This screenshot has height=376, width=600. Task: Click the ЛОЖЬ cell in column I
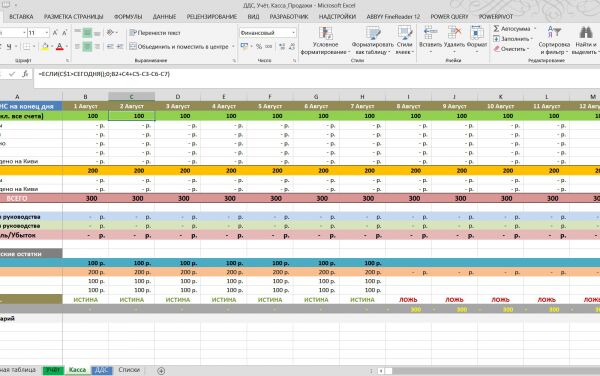[408, 300]
